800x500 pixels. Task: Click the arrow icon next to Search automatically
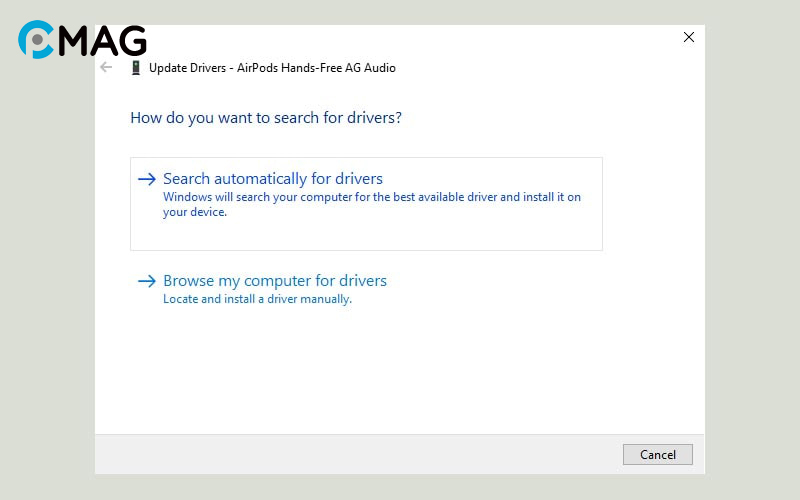(x=147, y=179)
